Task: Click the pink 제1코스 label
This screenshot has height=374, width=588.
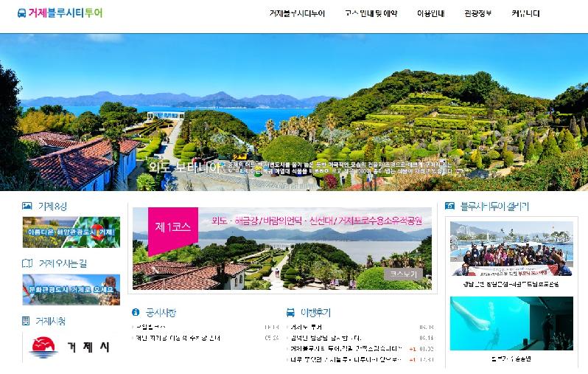Action: tap(173, 227)
